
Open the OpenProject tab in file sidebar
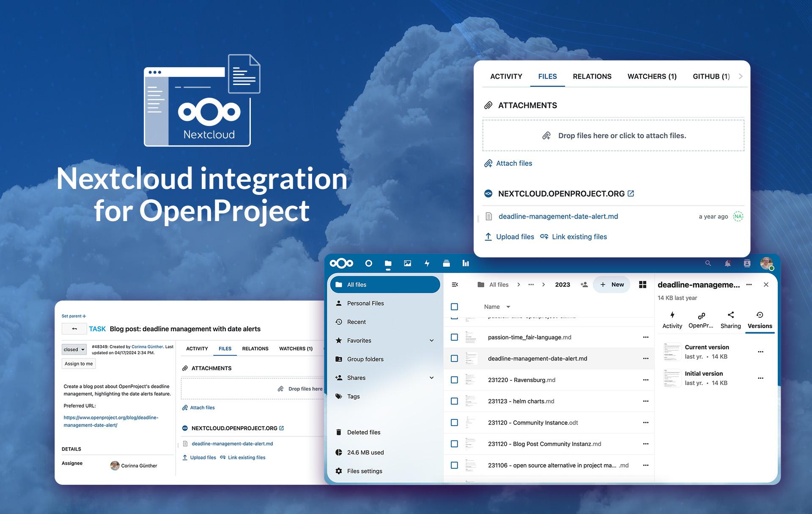[x=701, y=320]
